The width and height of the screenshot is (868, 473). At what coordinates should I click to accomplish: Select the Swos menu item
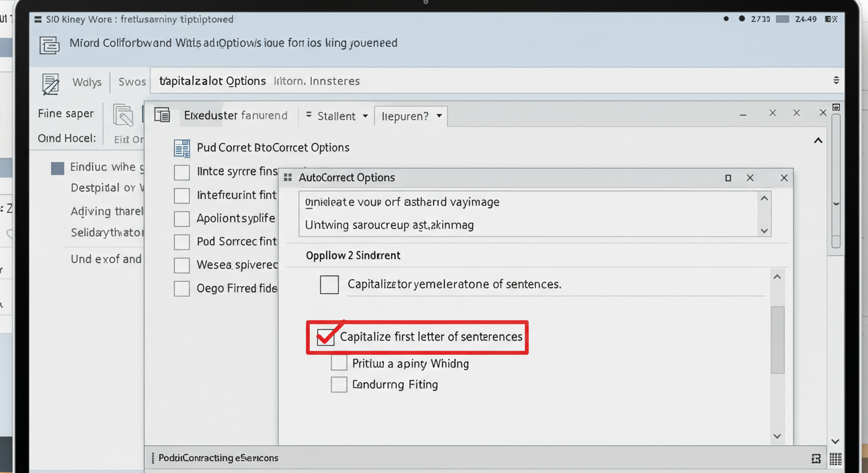(131, 81)
